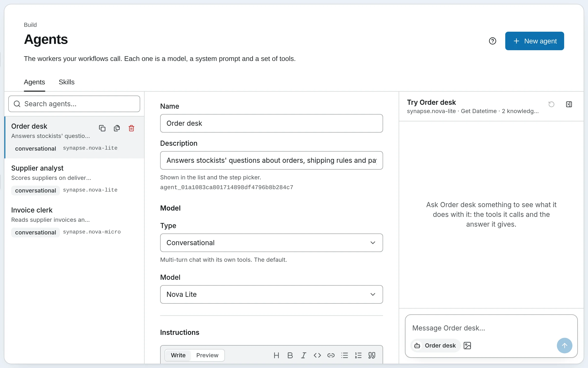Viewport: 588px width, 368px height.
Task: Insert a heading in Instructions editor
Action: tap(276, 355)
